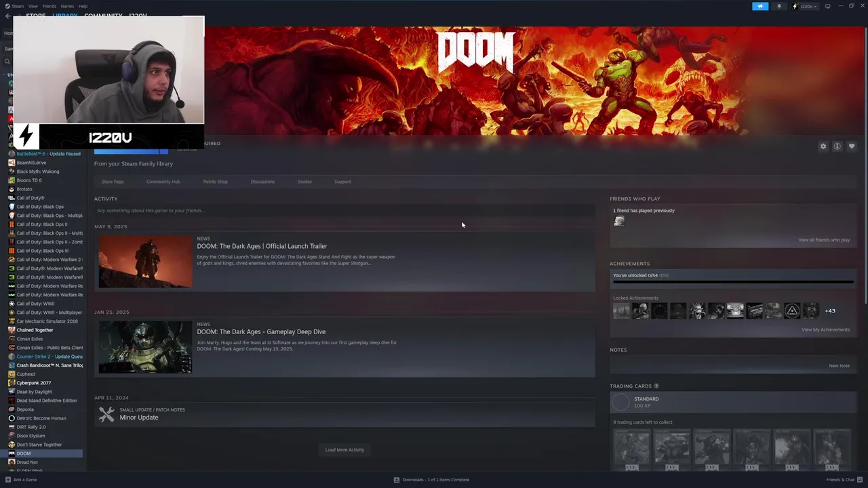Select Battlefield 6 Update Paused in library
The image size is (868, 488).
pos(45,154)
